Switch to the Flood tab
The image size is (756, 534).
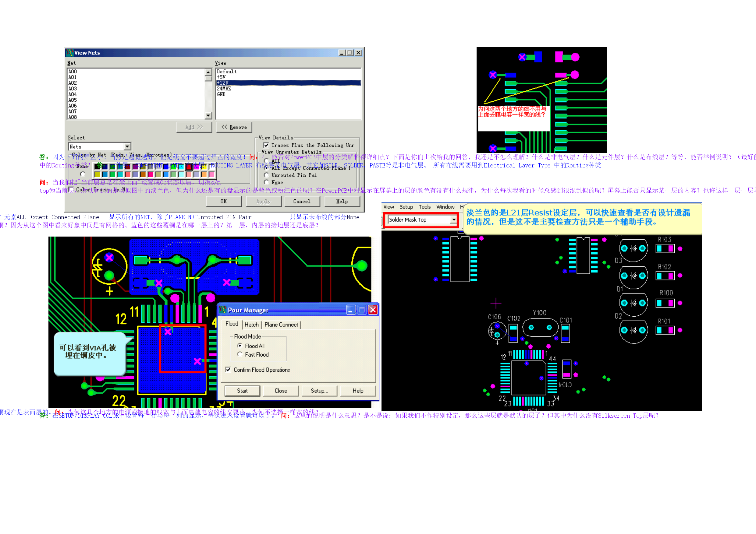point(232,324)
